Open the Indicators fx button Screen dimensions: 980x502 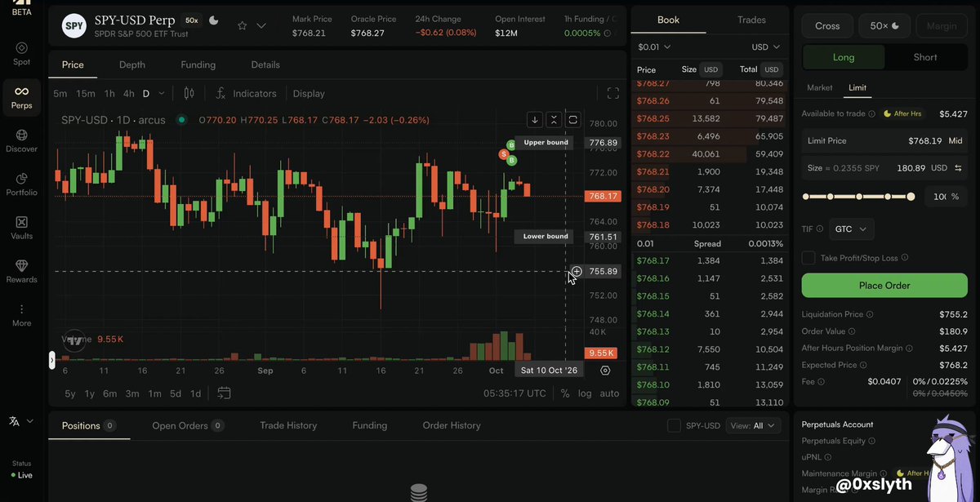point(247,93)
